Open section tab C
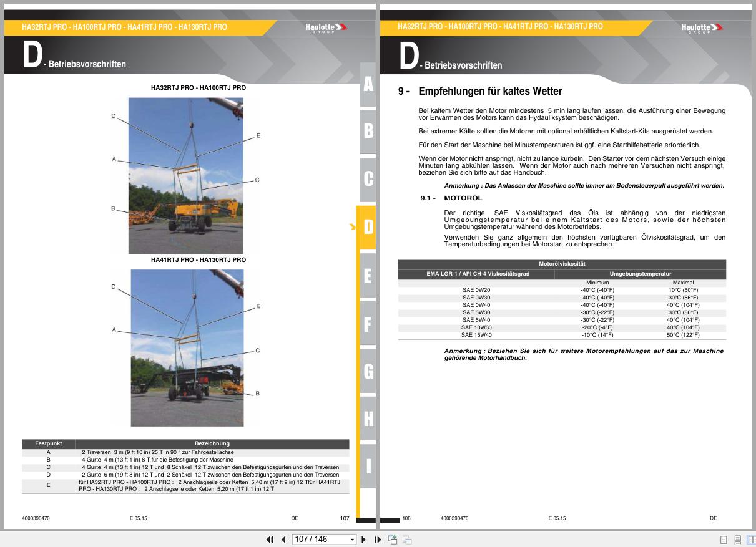756x547 pixels. [x=368, y=179]
